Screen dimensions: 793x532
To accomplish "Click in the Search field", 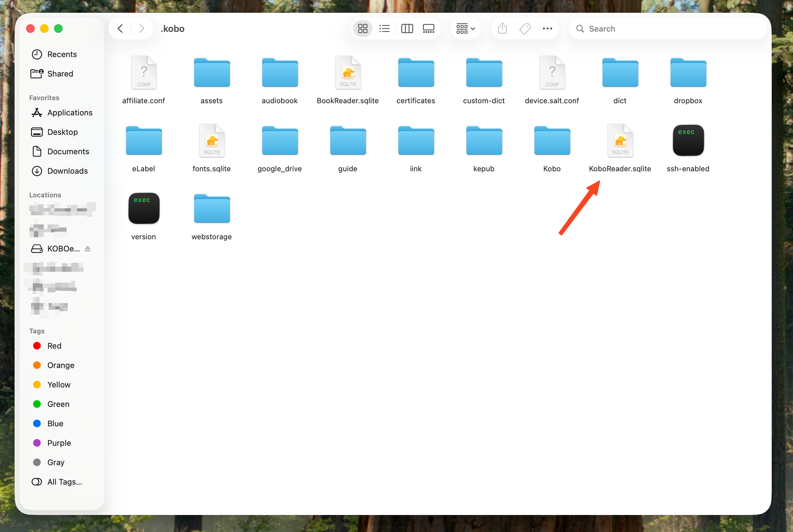I will pos(667,29).
